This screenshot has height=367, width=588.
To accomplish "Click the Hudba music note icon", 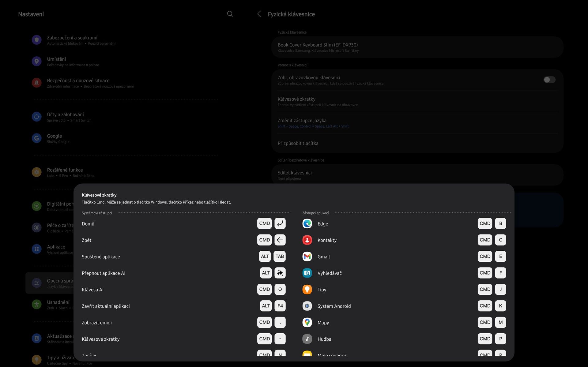I will (x=307, y=339).
